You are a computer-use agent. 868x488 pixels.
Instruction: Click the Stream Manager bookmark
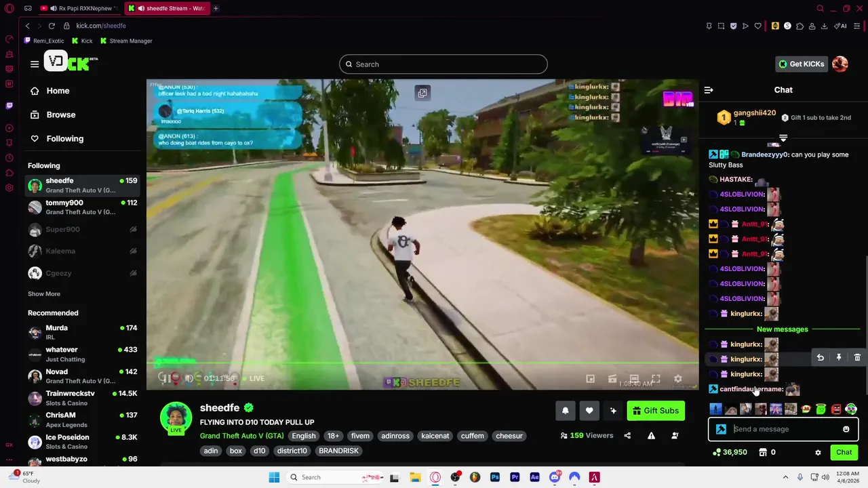[126, 41]
